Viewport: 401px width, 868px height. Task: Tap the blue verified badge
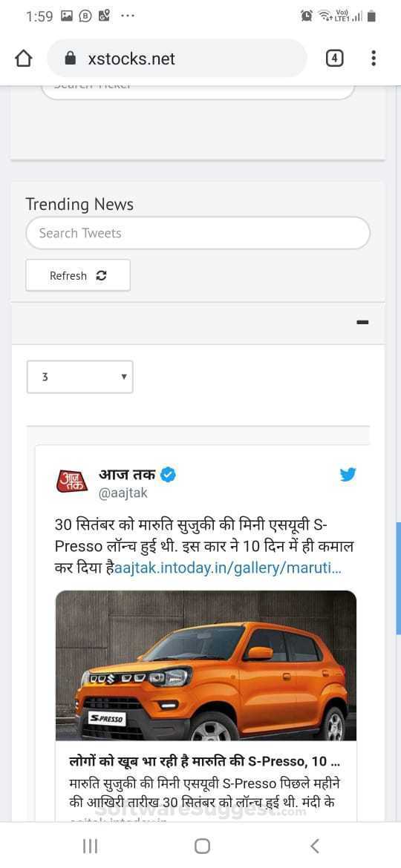(168, 474)
